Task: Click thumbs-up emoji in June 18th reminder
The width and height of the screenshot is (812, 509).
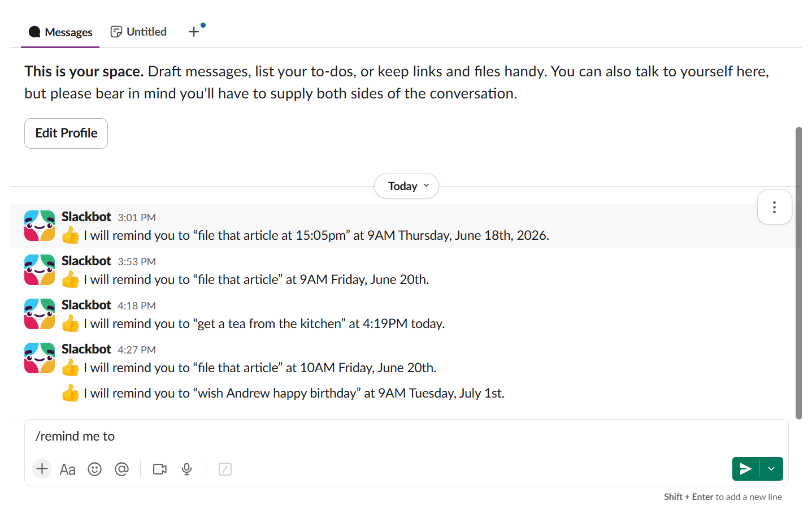Action: 71,235
